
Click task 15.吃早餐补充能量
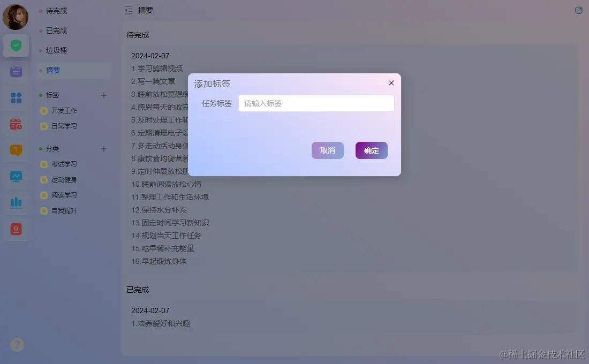tap(163, 248)
